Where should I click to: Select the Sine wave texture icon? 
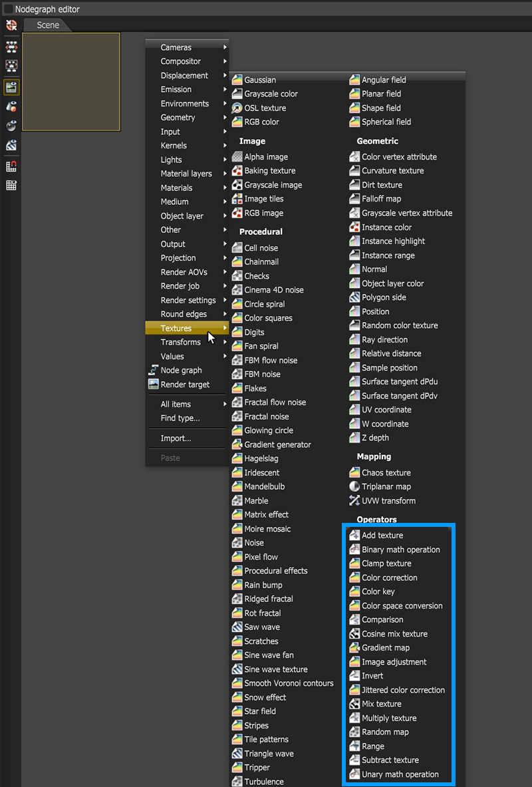[237, 669]
